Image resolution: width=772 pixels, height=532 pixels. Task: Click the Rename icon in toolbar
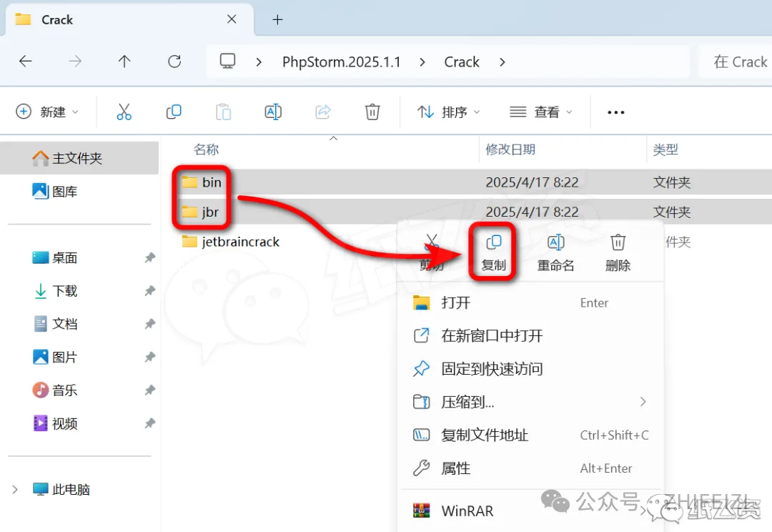(x=273, y=112)
